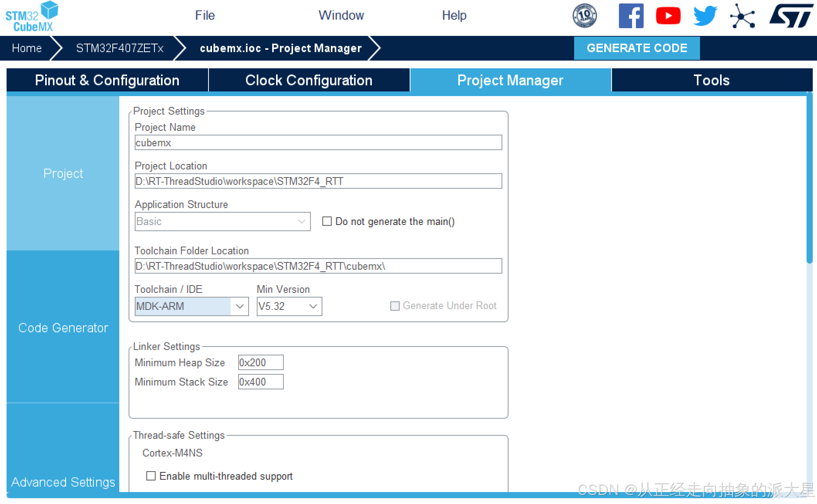Open the Facebook icon link
Viewport: 817px width, 504px height.
pyautogui.click(x=631, y=16)
